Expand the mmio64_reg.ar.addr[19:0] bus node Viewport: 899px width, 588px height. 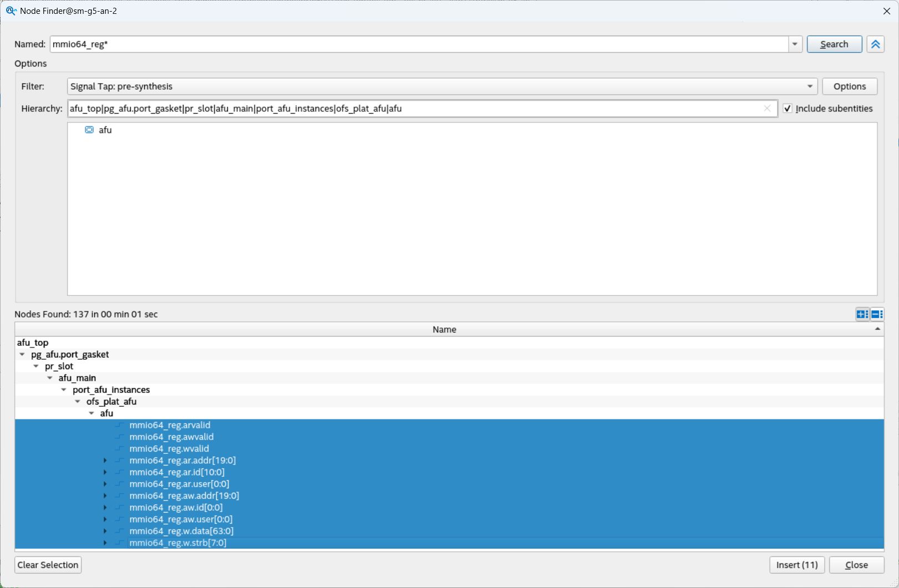click(x=105, y=460)
